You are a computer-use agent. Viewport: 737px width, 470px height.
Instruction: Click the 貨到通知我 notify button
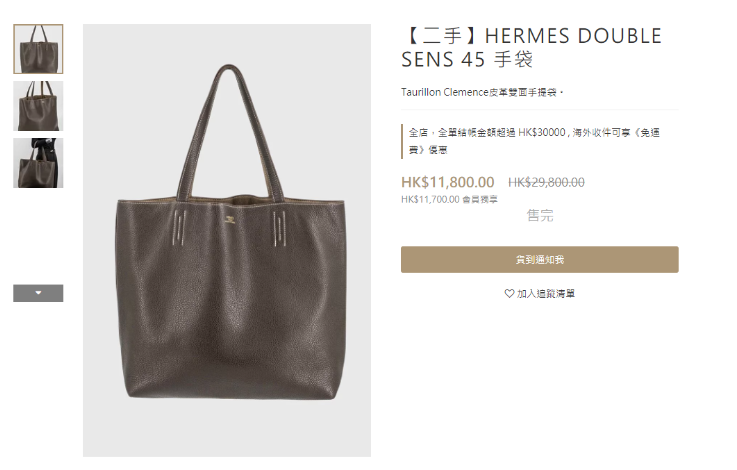click(540, 259)
